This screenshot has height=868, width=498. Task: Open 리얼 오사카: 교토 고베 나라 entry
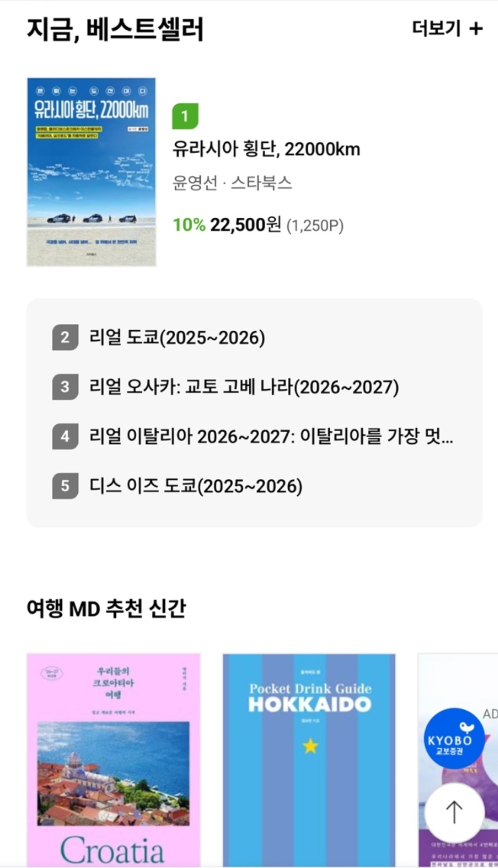(x=244, y=387)
